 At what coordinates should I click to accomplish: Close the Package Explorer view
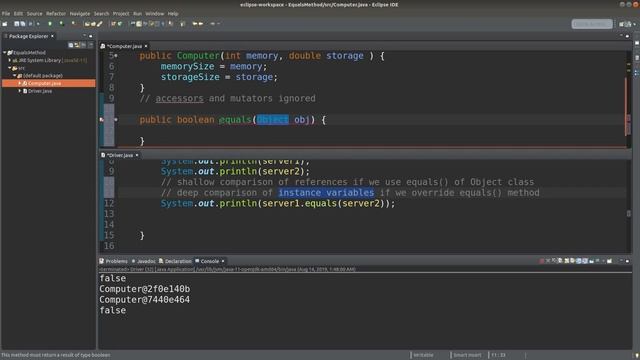click(x=52, y=36)
